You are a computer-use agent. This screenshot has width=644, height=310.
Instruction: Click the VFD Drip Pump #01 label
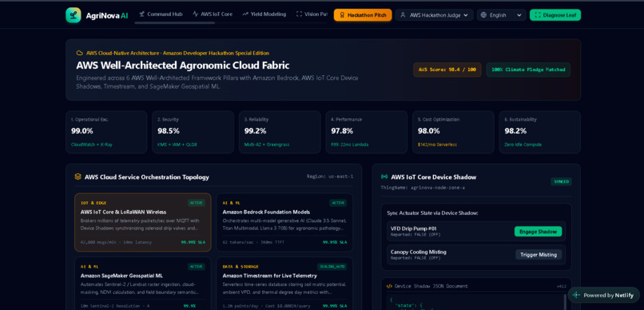click(x=414, y=229)
